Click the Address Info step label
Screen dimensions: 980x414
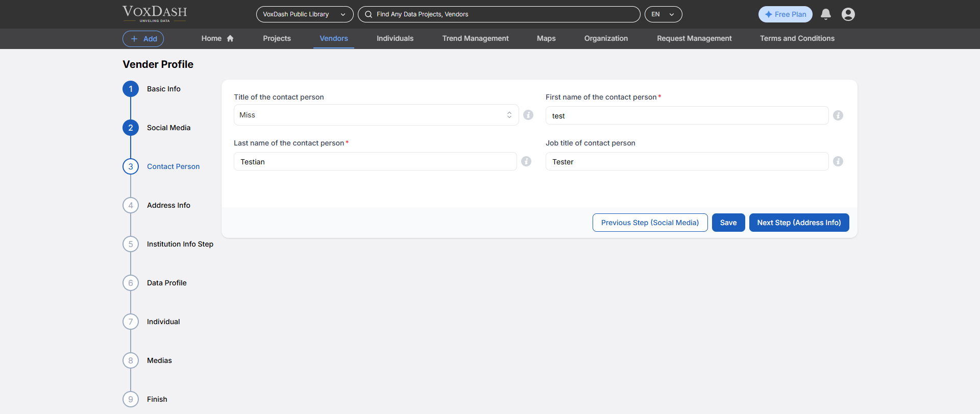[x=168, y=205]
